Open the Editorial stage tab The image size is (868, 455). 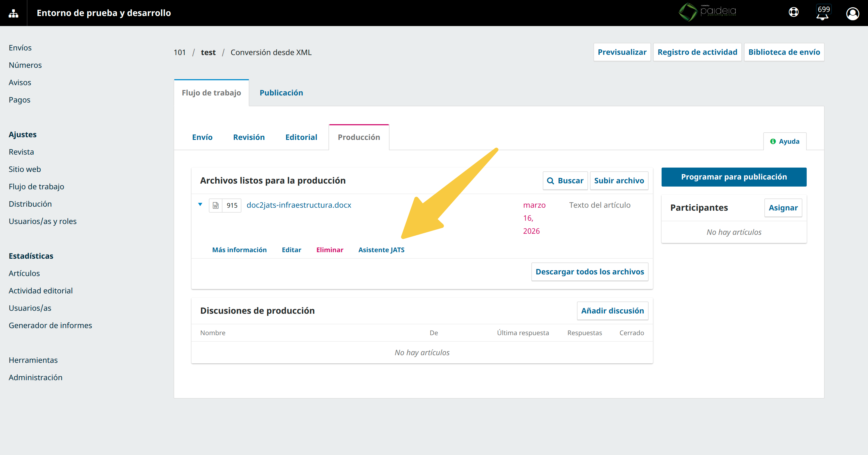coord(301,137)
